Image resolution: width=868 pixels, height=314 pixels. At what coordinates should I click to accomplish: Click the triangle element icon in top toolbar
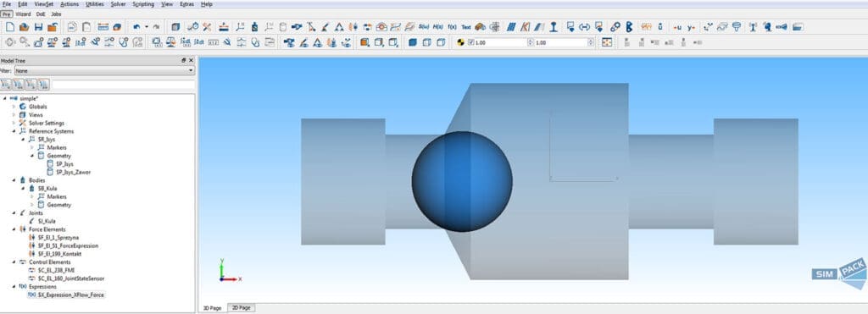click(x=339, y=26)
